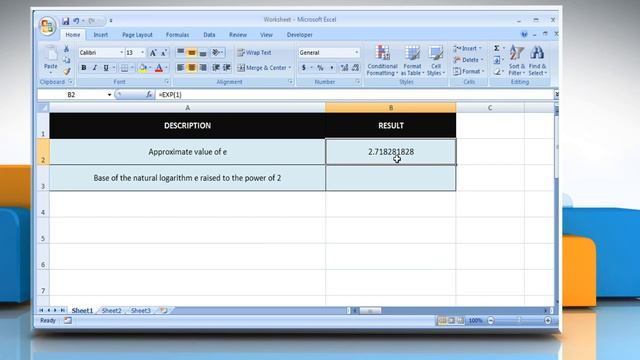This screenshot has height=360, width=640.
Task: Open Cell Styles gallery
Action: click(436, 60)
